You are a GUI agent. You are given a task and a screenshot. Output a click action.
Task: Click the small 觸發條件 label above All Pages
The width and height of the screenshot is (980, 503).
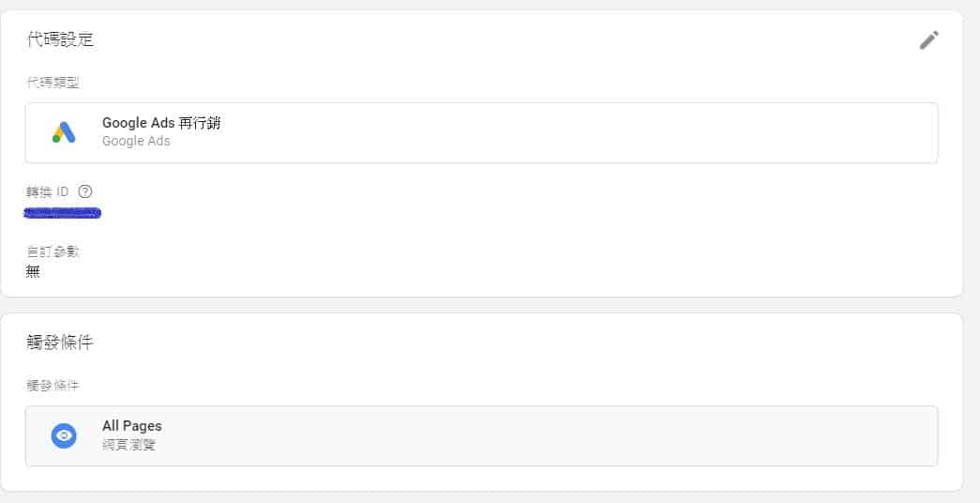[x=53, y=386]
